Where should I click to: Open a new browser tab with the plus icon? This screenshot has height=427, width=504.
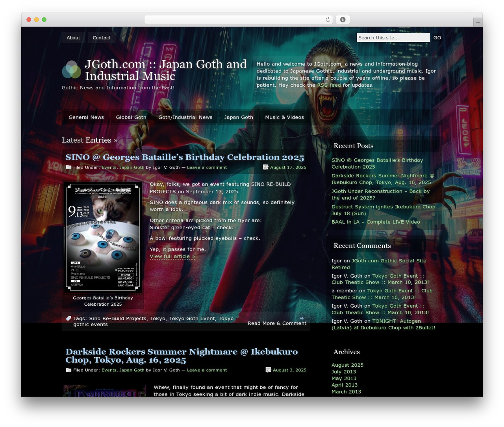pos(478,22)
